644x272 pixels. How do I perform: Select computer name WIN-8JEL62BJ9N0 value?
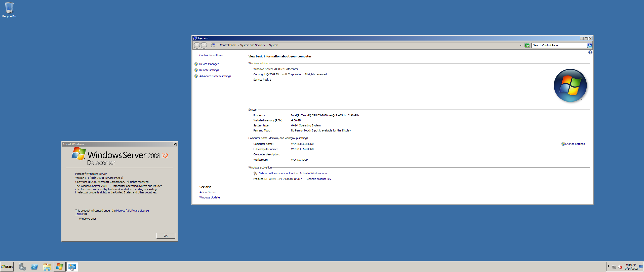pyautogui.click(x=302, y=144)
